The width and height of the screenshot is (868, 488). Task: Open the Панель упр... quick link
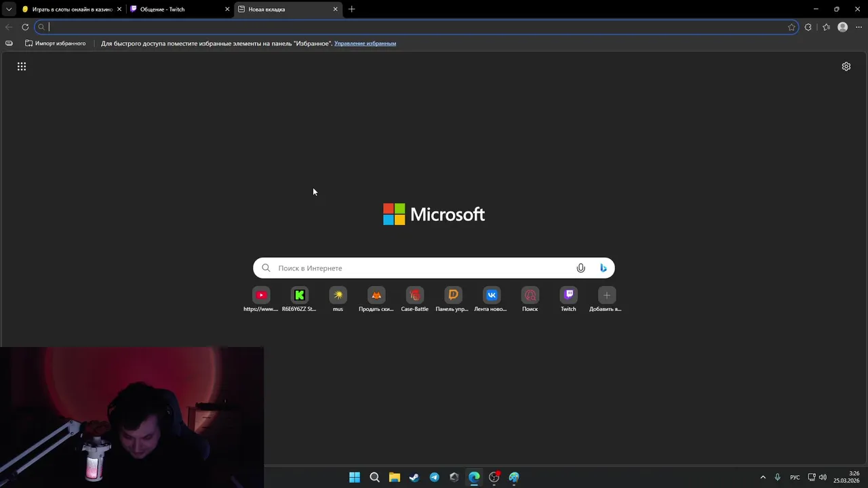(453, 299)
